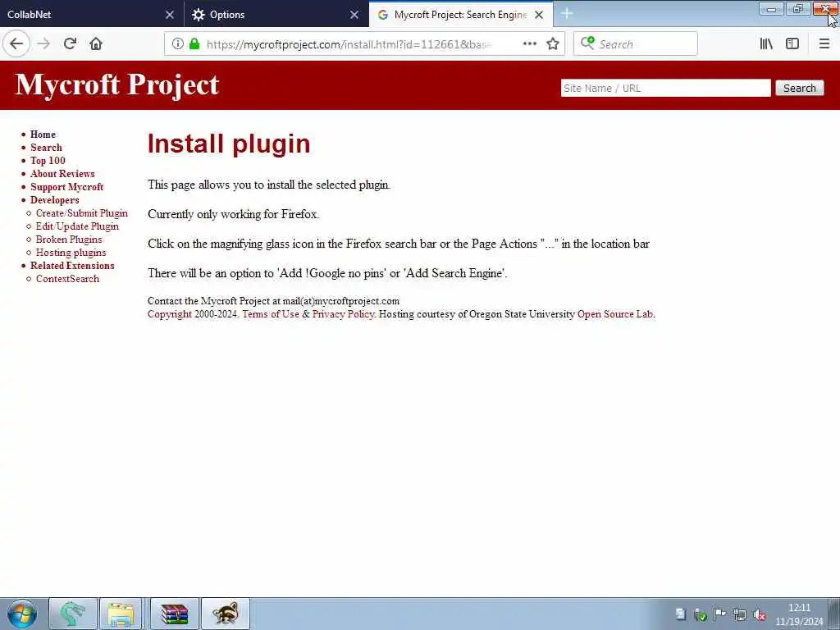Switch to the Options tab

pyautogui.click(x=268, y=15)
